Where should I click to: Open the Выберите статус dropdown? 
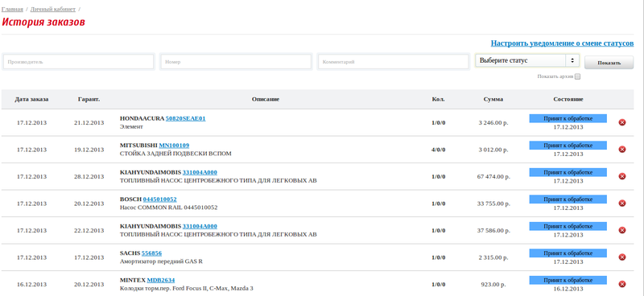527,60
